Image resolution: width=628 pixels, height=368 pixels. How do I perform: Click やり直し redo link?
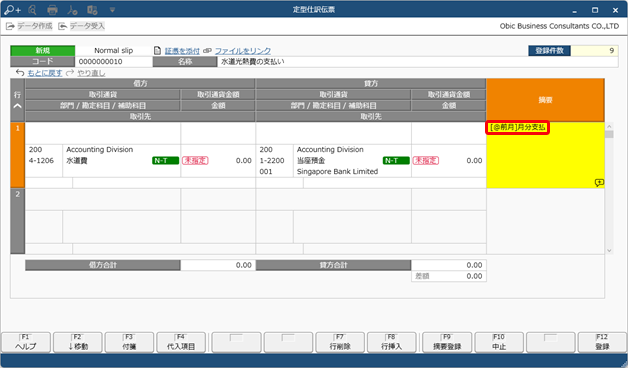(x=91, y=73)
